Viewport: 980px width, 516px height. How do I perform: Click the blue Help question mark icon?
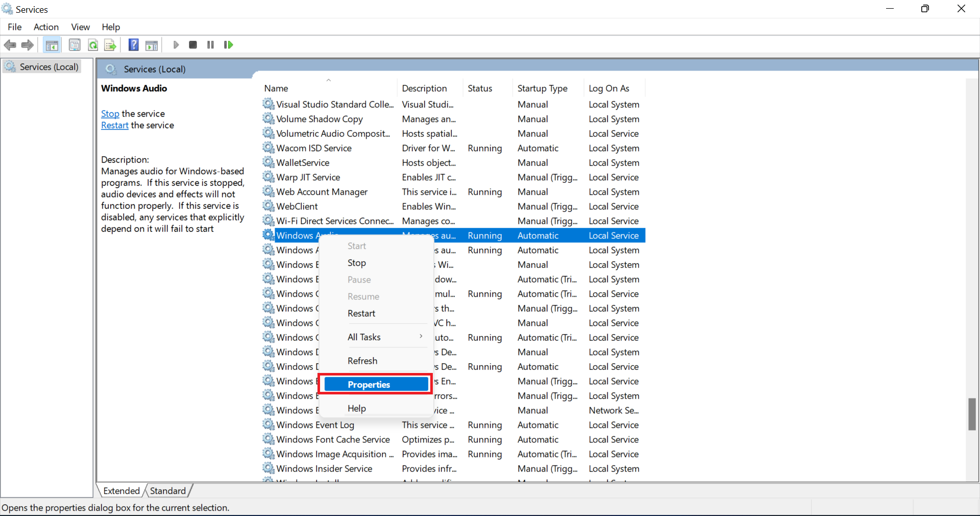[133, 45]
